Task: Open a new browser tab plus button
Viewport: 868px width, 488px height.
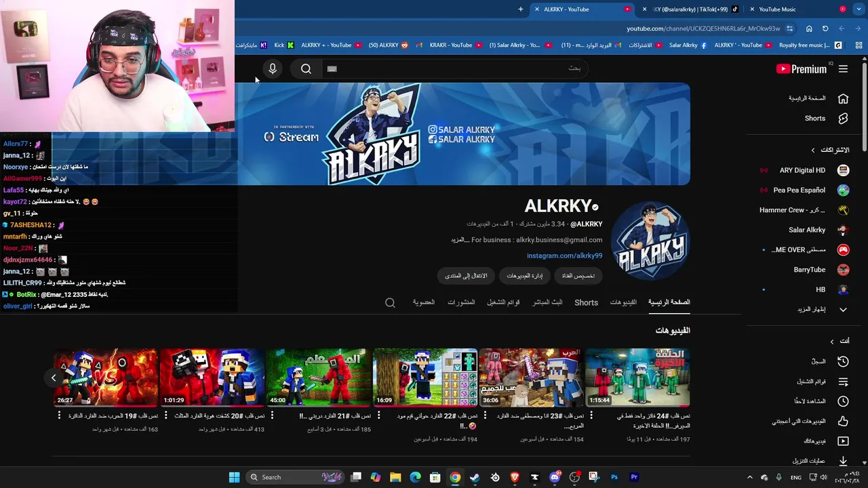Action: [x=521, y=9]
